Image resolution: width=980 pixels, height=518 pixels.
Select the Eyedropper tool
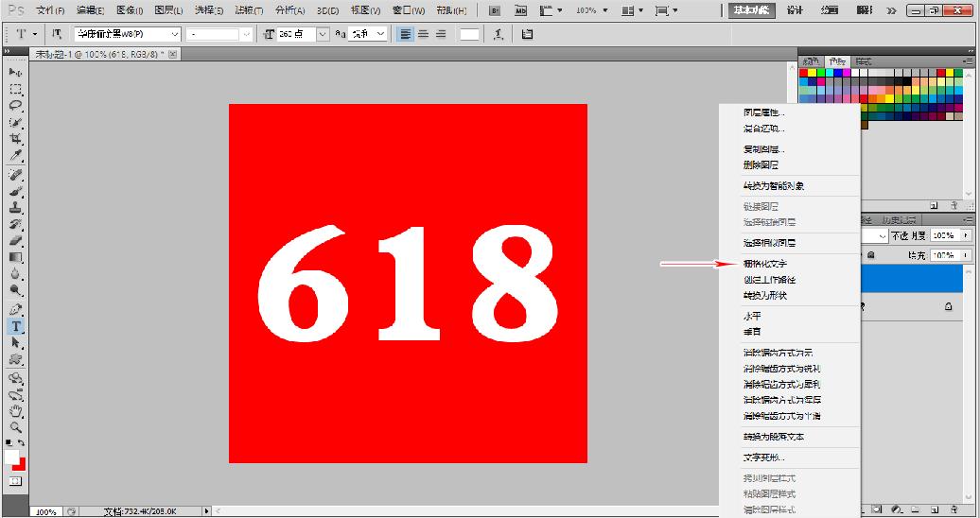[x=16, y=156]
